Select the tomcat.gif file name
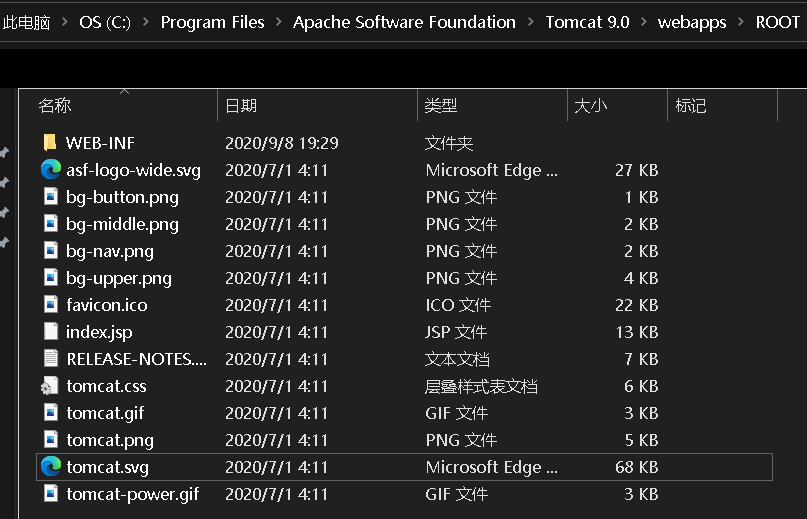The image size is (807, 519). click(106, 413)
